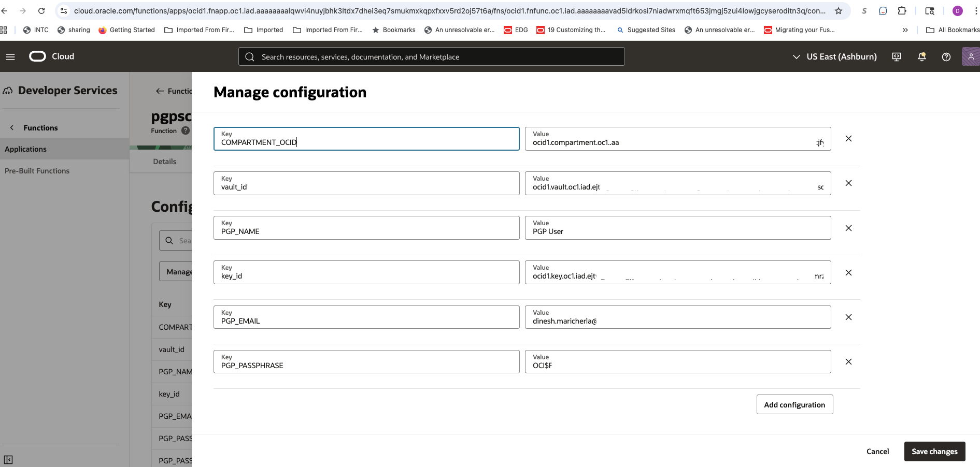The height and width of the screenshot is (467, 980).
Task: Remove the COMPARTMENT_OCID configuration row
Action: pyautogui.click(x=848, y=139)
